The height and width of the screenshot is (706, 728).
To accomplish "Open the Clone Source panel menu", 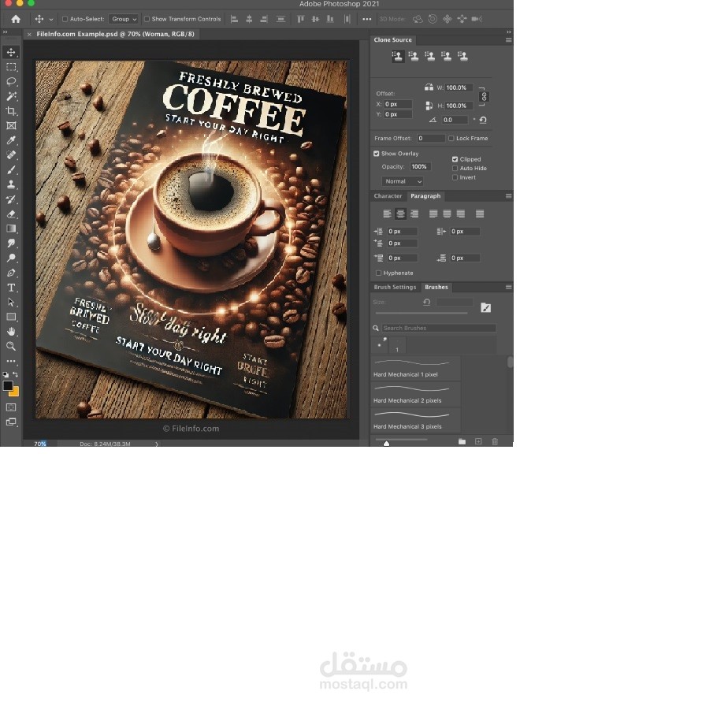I will [508, 39].
